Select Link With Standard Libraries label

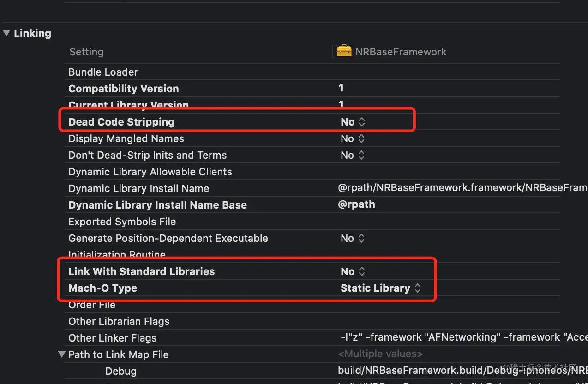tap(141, 271)
